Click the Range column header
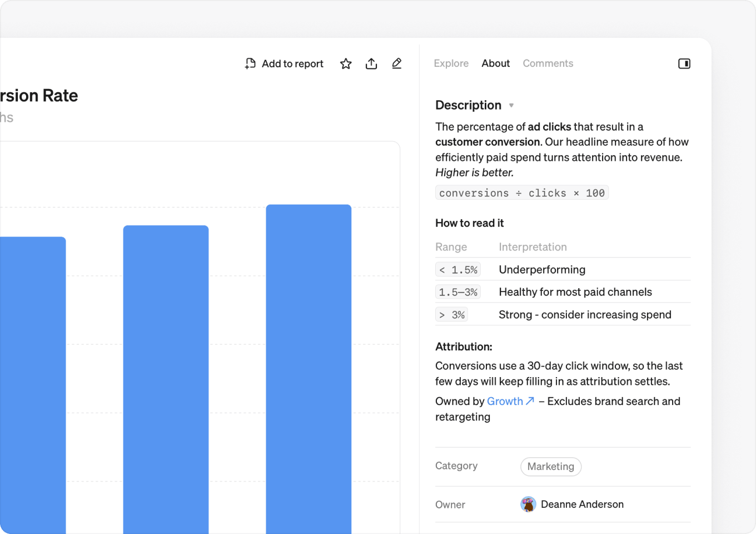 (x=451, y=247)
